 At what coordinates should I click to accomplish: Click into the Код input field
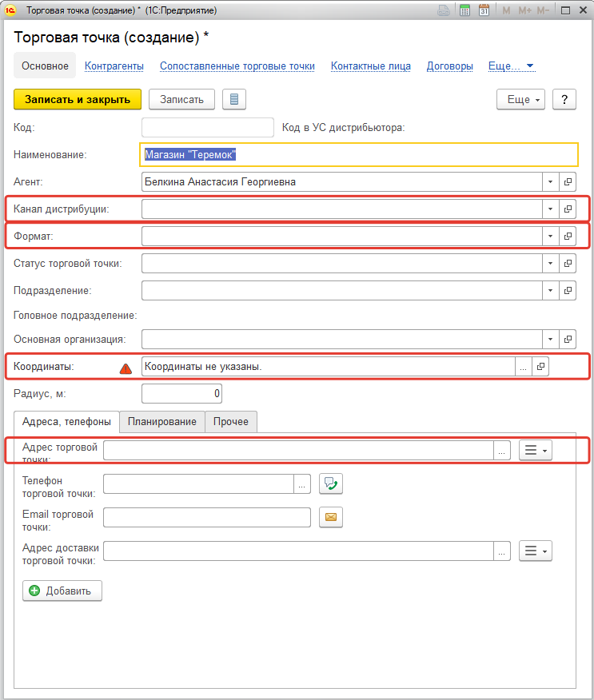click(208, 128)
